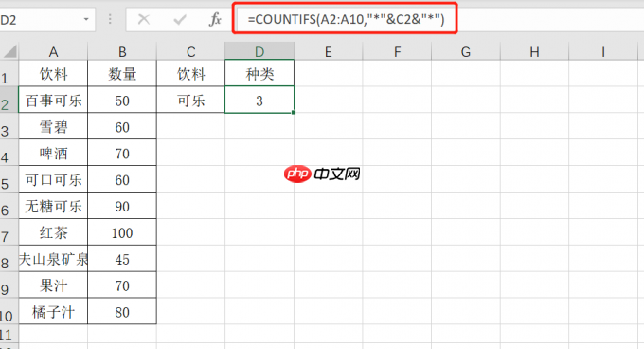Click cell A1 containing 饮料
The height and width of the screenshot is (349, 644).
(x=53, y=74)
